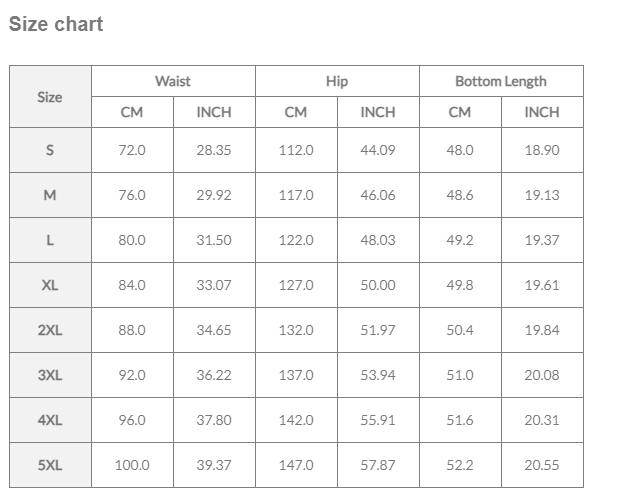Click waist inch value 29.92
The image size is (623, 502).
tap(214, 195)
